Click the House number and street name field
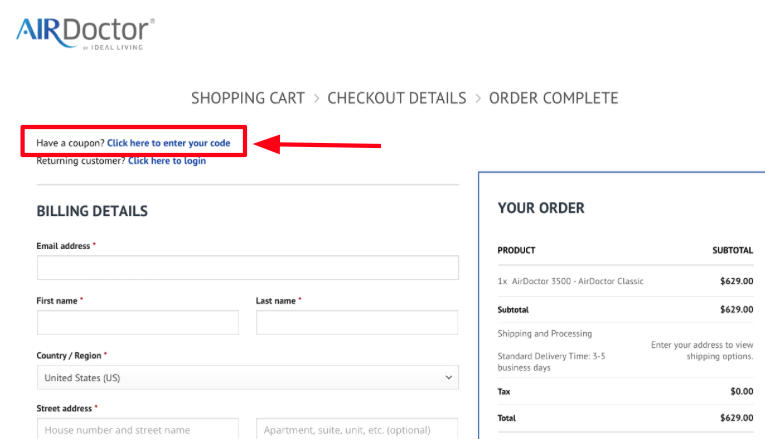The height and width of the screenshot is (448, 765). pyautogui.click(x=138, y=430)
